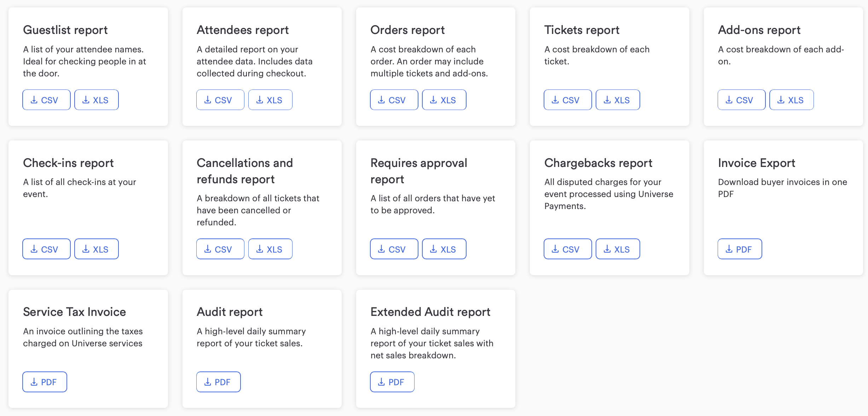Download Orders report CSV

(x=394, y=100)
